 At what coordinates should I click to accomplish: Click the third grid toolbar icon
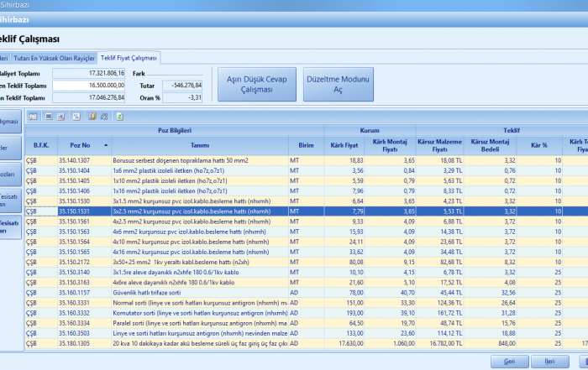(61, 116)
